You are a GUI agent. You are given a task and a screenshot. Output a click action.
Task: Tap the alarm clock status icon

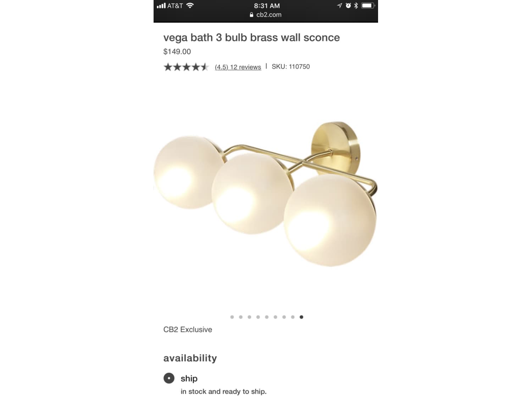(348, 6)
